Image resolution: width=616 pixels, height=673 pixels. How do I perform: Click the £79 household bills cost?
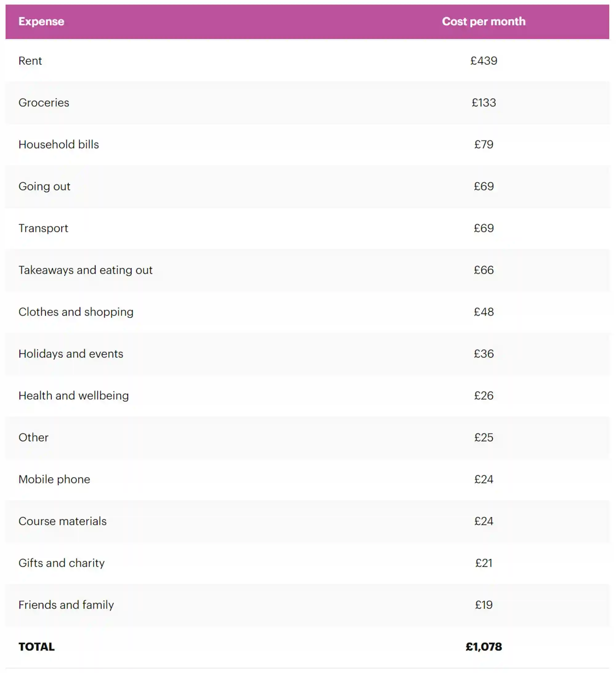484,144
